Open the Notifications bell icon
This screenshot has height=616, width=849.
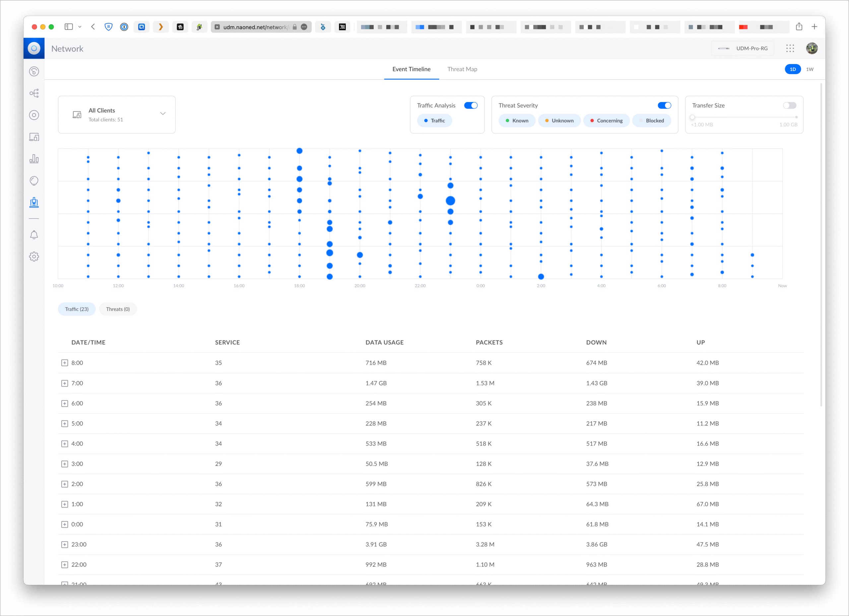[x=34, y=235]
